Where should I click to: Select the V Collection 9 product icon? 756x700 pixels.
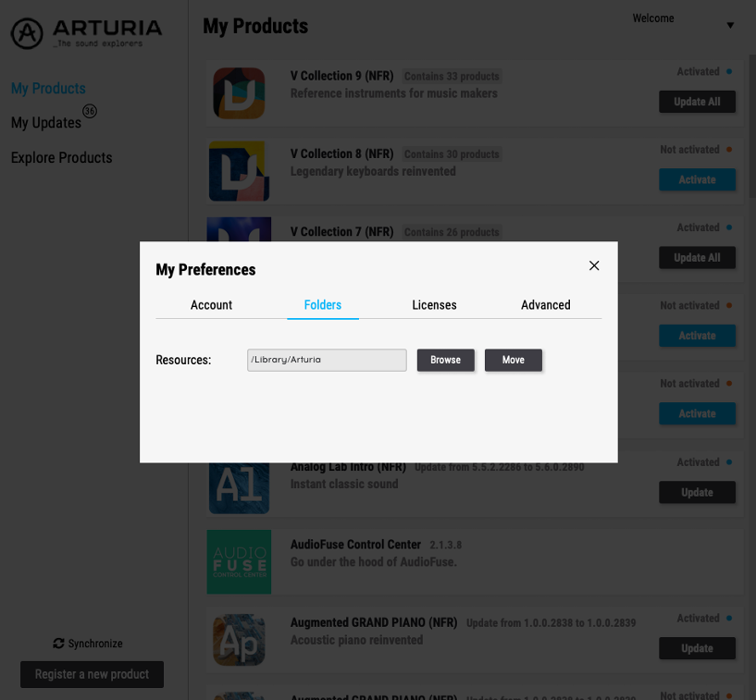coord(238,92)
